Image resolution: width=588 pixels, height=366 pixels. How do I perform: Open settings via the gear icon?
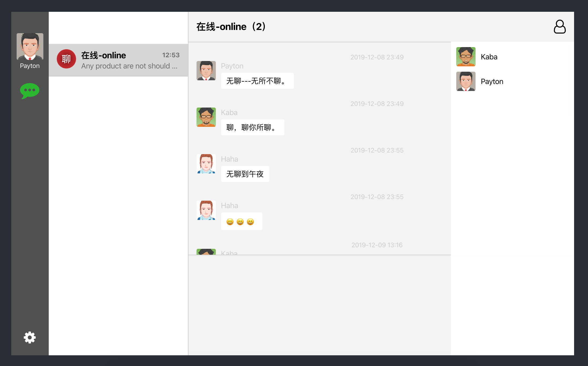(x=30, y=337)
